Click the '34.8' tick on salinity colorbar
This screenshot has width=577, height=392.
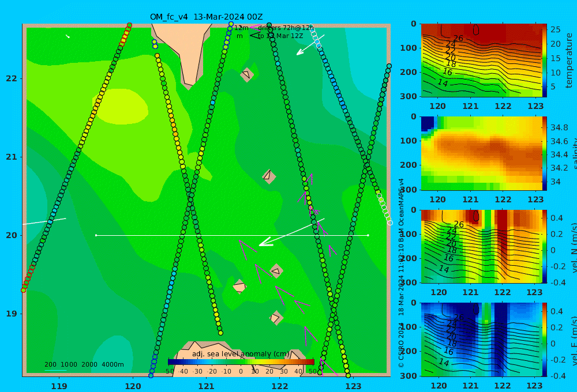pos(559,127)
